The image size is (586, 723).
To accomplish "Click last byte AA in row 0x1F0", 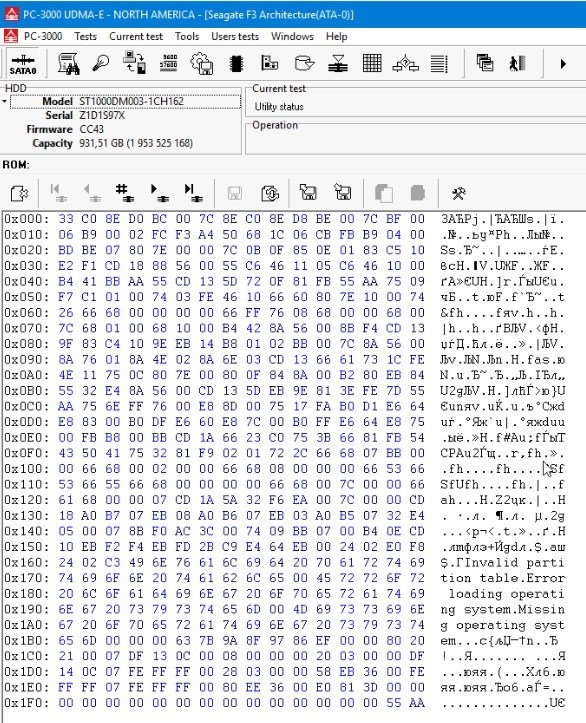I will click(x=417, y=703).
